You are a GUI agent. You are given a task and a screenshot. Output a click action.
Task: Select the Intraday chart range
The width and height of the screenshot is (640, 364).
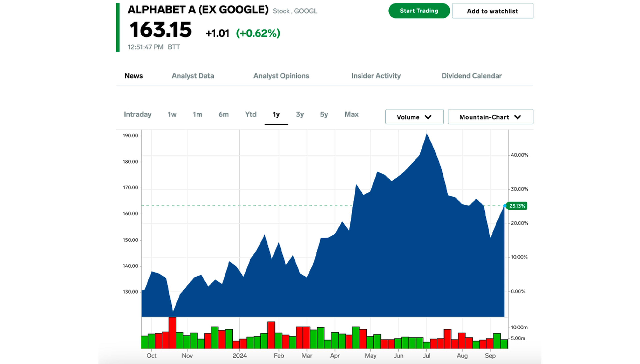pos(138,114)
